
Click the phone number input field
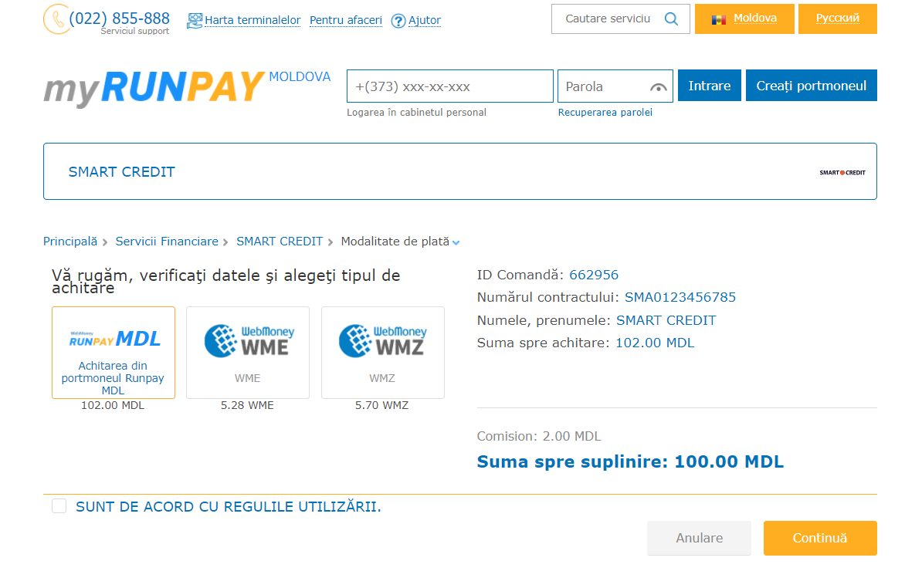pyautogui.click(x=450, y=86)
